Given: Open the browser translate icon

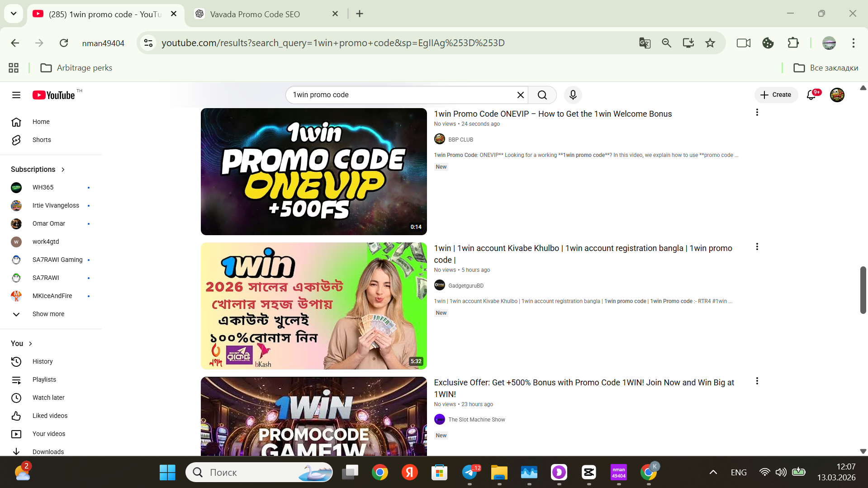Looking at the screenshot, I should pos(645,43).
